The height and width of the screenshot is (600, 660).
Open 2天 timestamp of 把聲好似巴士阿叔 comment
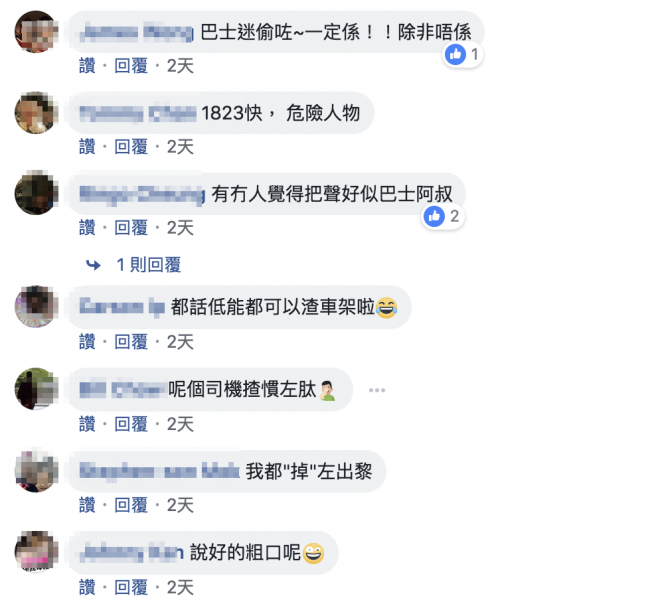[180, 228]
